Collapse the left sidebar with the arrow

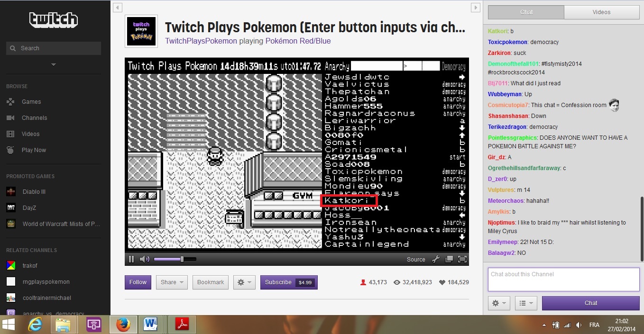(x=118, y=7)
